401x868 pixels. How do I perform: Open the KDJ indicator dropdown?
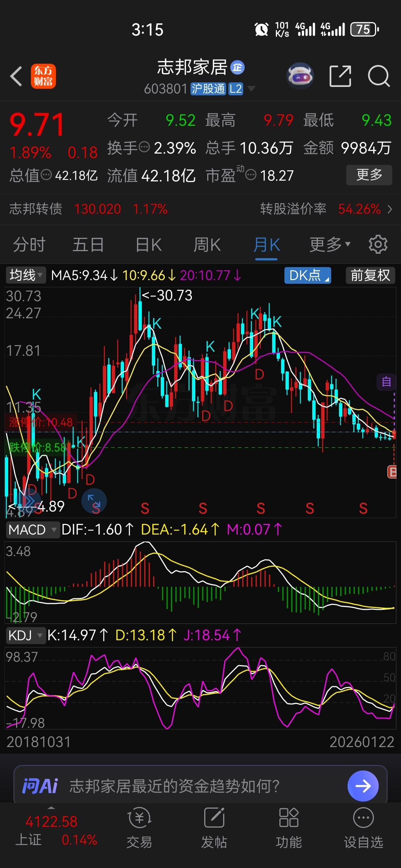25,635
